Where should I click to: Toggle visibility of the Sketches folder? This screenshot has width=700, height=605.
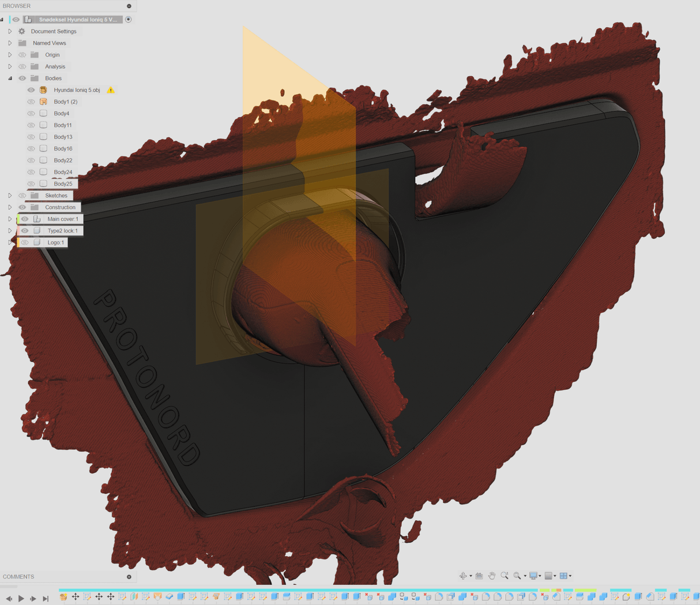(22, 196)
